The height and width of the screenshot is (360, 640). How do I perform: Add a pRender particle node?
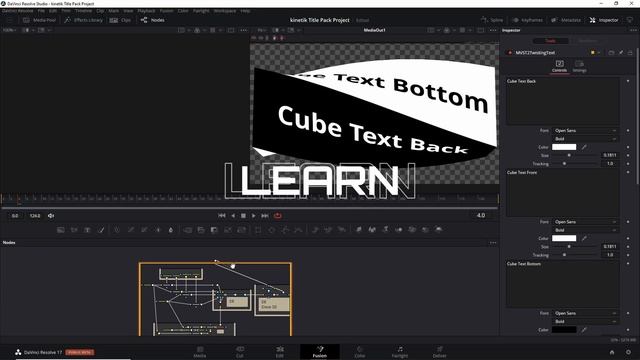[x=342, y=230]
